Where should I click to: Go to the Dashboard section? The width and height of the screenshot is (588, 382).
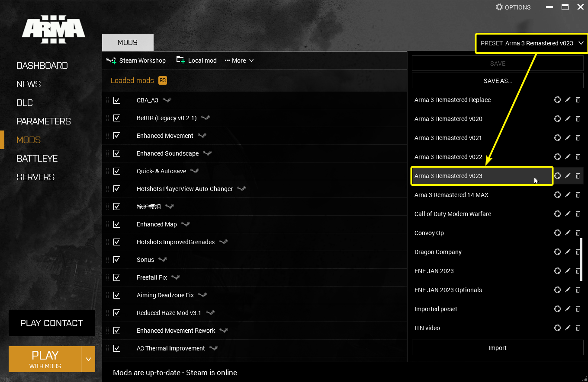tap(42, 66)
